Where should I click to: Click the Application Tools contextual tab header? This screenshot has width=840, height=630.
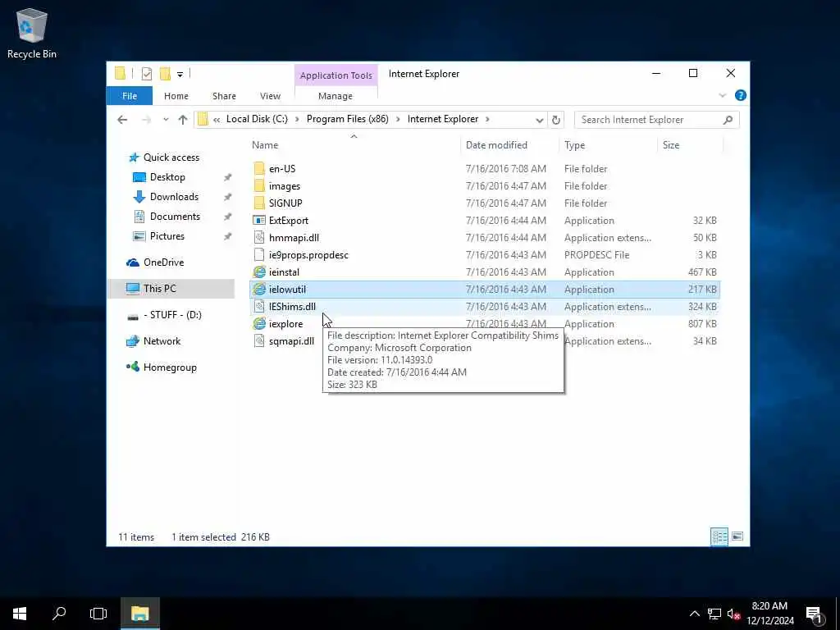336,75
